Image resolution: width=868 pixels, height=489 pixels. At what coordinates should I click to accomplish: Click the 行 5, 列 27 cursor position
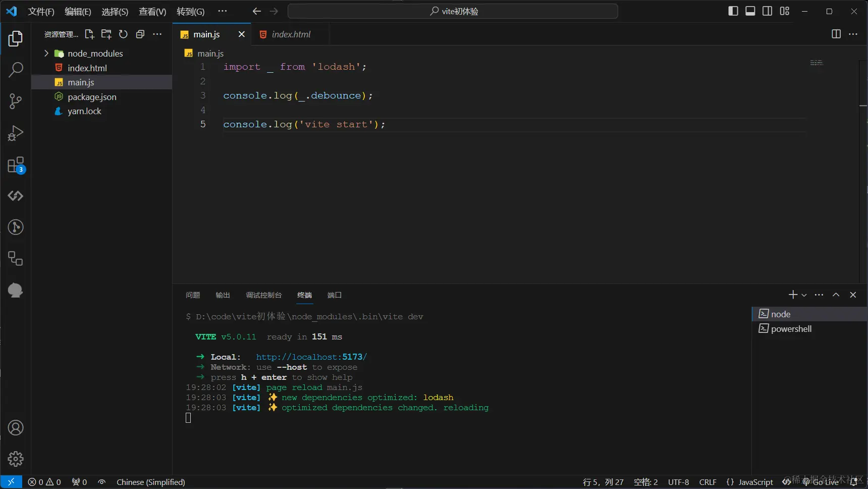pos(603,482)
